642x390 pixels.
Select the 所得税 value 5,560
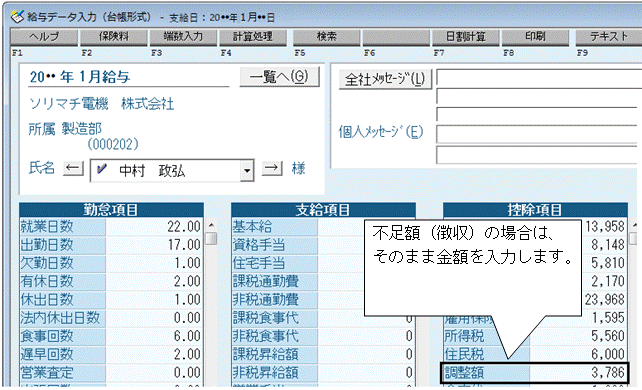[578, 336]
